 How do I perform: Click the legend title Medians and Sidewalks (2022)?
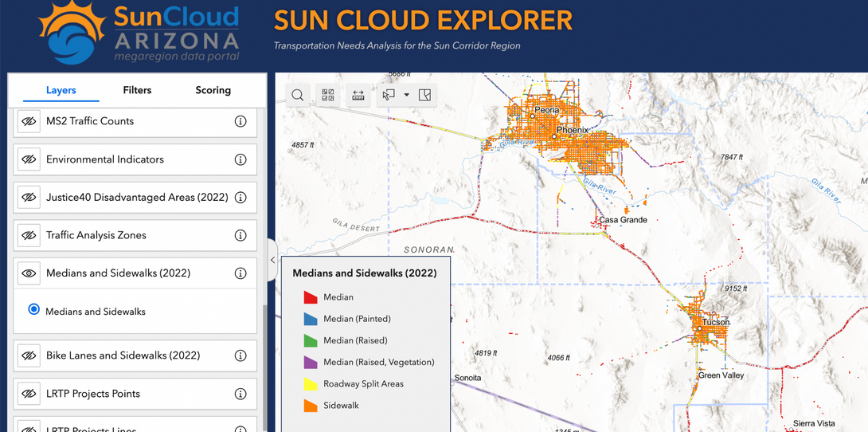[x=364, y=273]
